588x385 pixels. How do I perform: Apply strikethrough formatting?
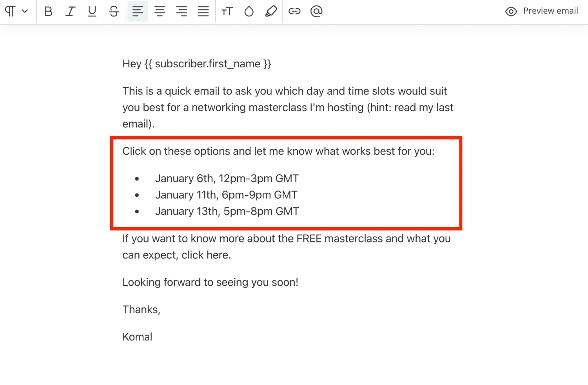coord(114,11)
